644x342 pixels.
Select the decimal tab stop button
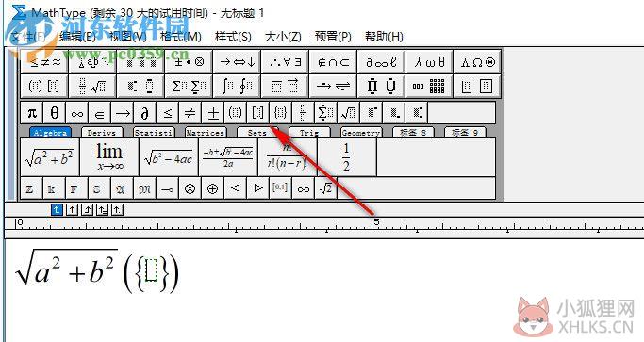(118, 210)
